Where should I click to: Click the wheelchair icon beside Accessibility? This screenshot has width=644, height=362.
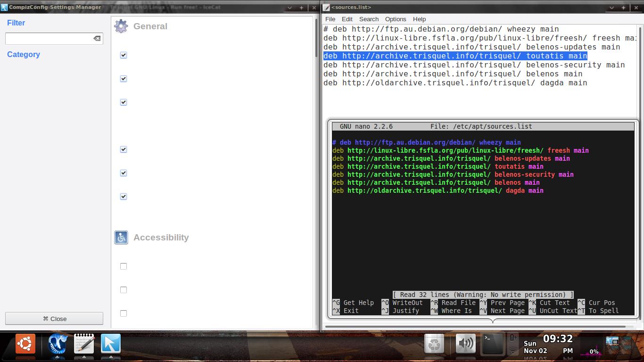(x=121, y=238)
